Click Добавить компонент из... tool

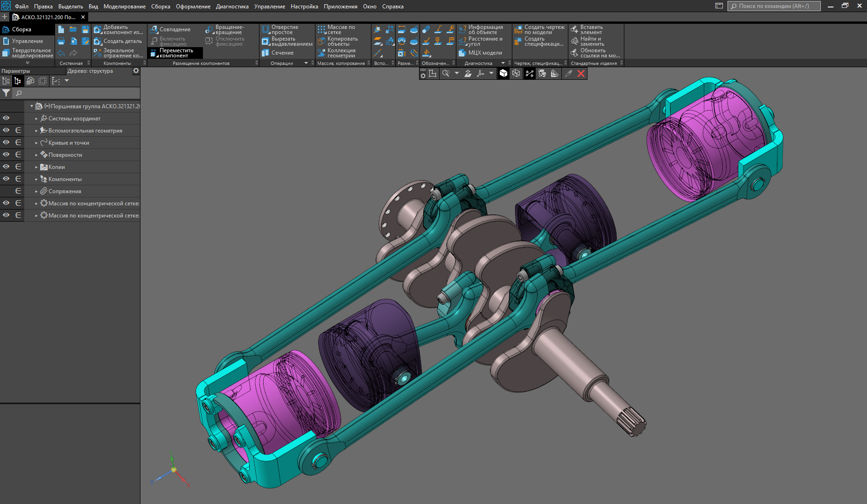pos(119,29)
